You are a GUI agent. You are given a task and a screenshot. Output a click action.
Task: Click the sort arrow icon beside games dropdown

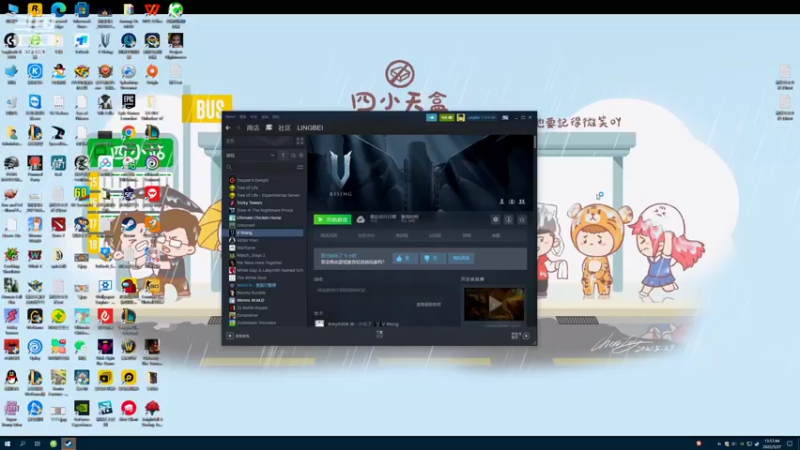pos(283,155)
